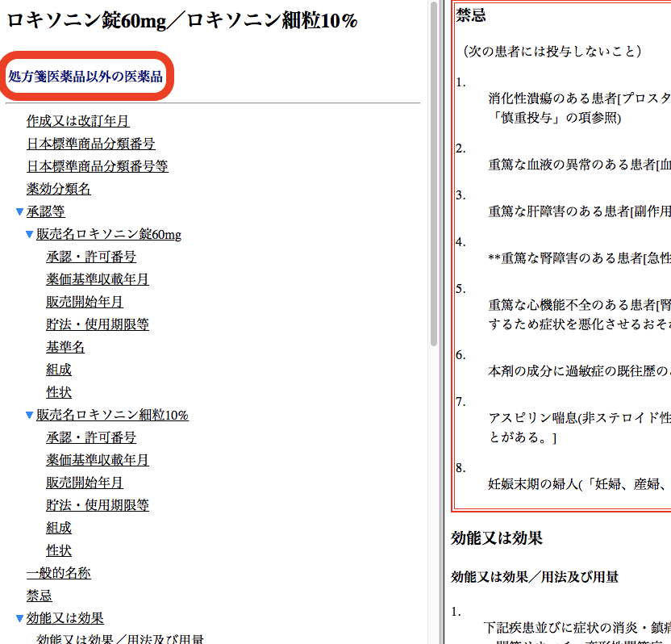Open 組成 under ロキソニン細粒10%
The image size is (671, 644).
click(x=59, y=528)
